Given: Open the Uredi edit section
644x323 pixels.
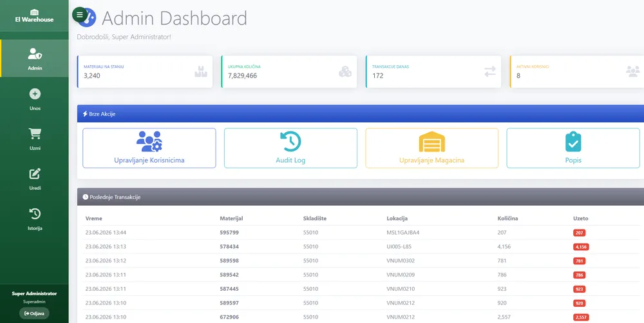Looking at the screenshot, I should [x=35, y=179].
